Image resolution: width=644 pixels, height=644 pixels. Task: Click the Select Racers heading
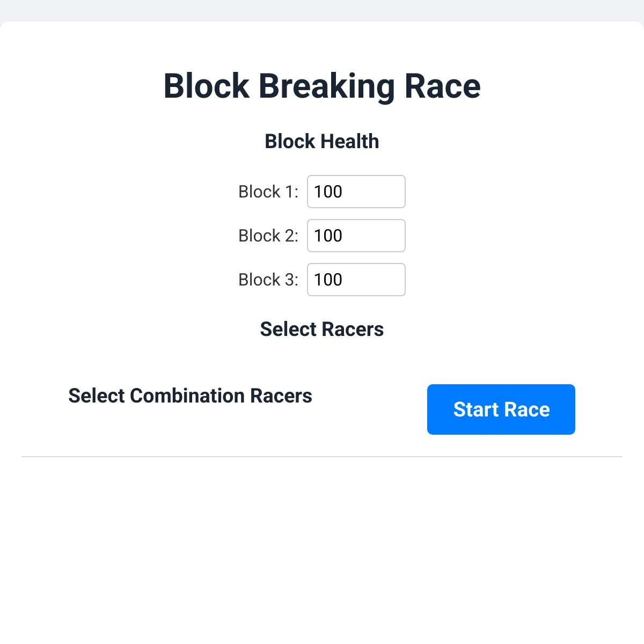[321, 329]
